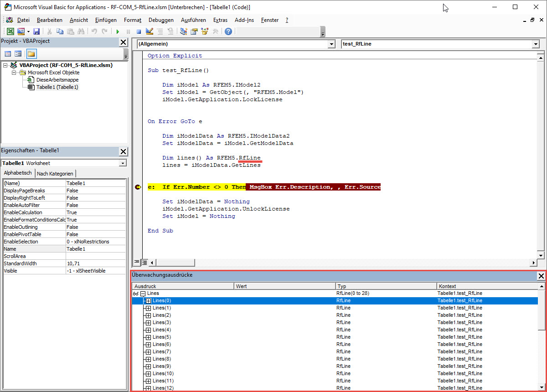Collapse the Lines watch expression
547x392 pixels.
(x=142, y=293)
